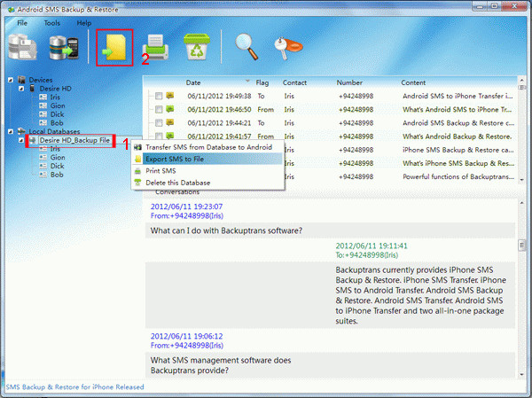Image resolution: width=532 pixels, height=398 pixels.
Task: Click the green printer toolbar icon
Action: [155, 47]
